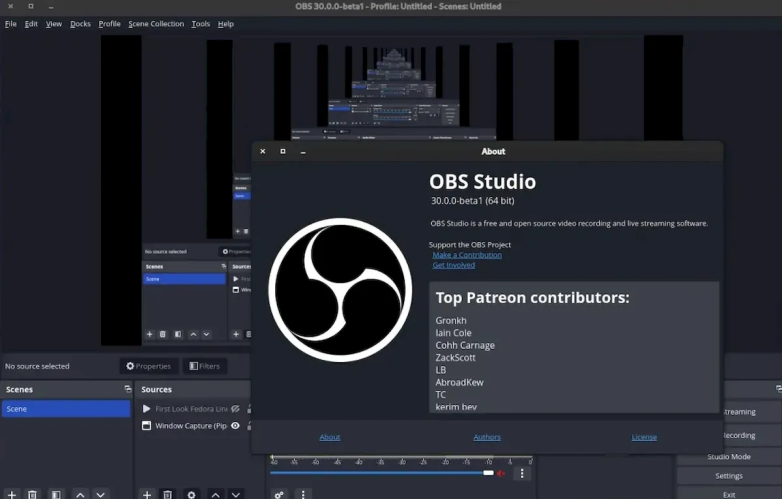Show the About tab link in dialog footer
Screen dimensions: 782x499
330,437
